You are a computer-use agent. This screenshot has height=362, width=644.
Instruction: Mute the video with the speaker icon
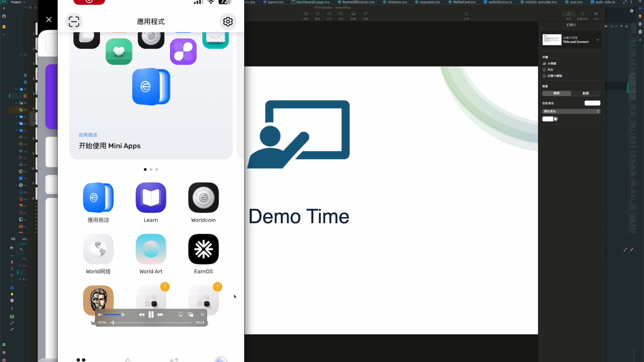[x=100, y=314]
